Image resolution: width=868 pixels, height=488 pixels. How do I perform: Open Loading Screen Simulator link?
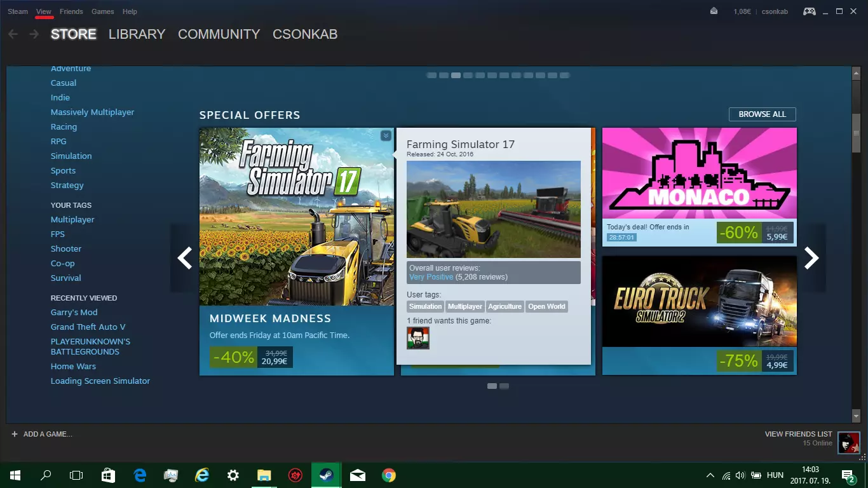pos(100,381)
